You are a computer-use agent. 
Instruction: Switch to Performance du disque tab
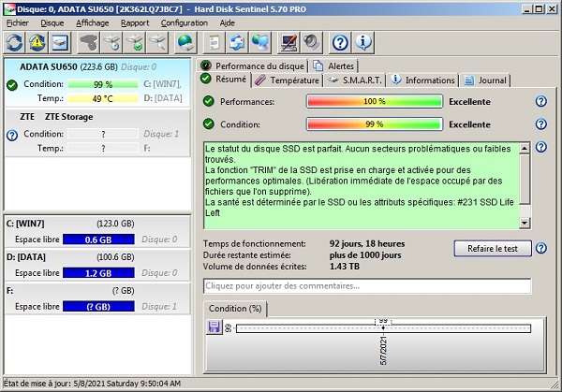click(252, 65)
